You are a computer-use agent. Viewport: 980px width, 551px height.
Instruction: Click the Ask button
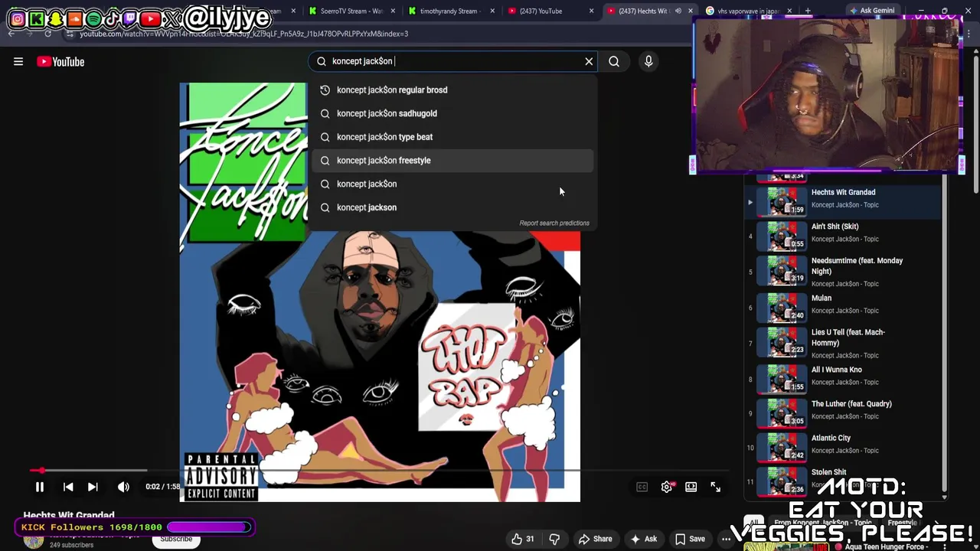(x=644, y=539)
